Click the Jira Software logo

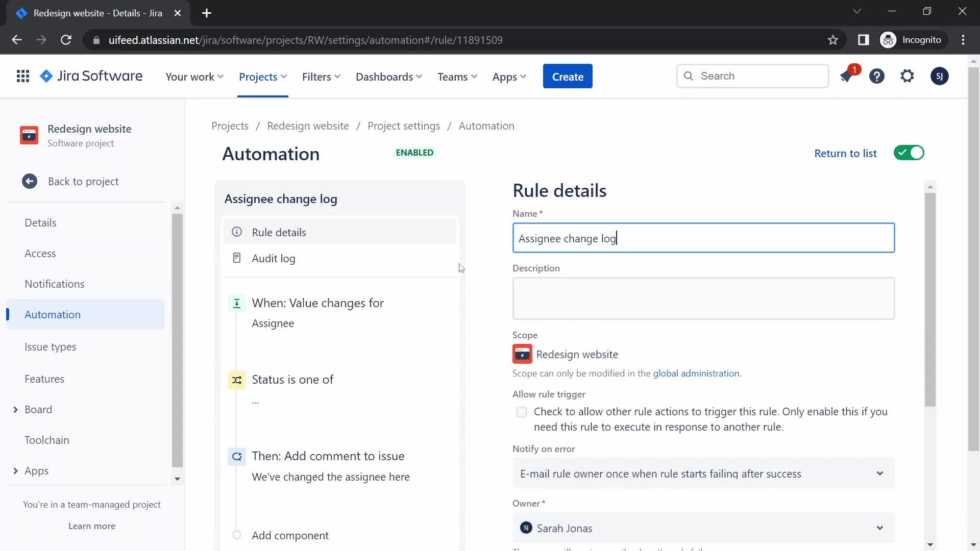coord(91,77)
